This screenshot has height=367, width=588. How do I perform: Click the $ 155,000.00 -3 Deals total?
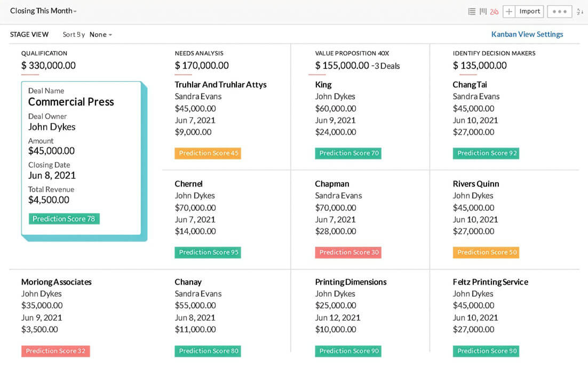[x=357, y=66]
